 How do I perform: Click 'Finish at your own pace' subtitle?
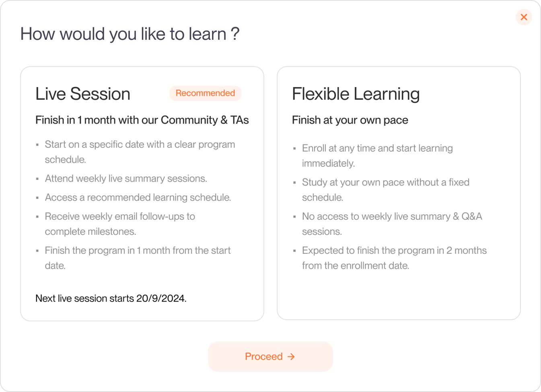350,120
